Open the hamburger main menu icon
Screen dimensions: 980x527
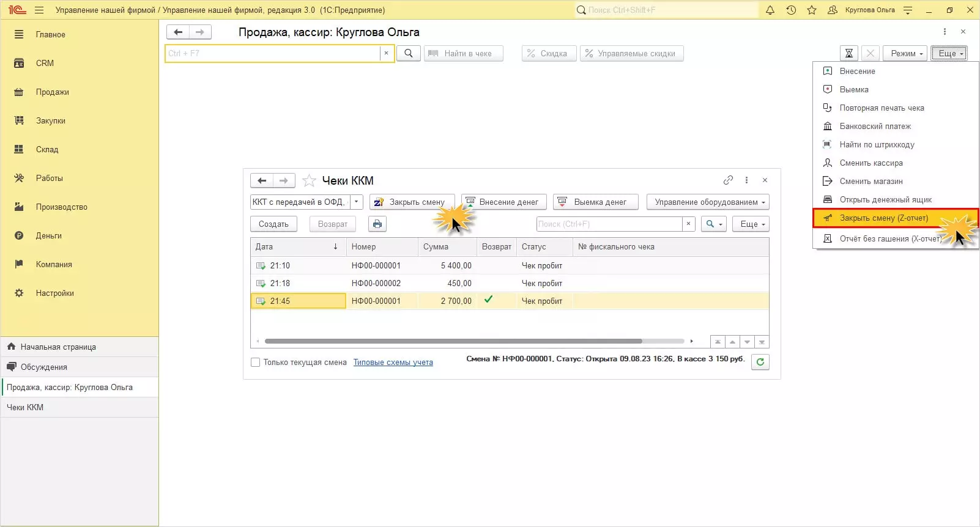coord(39,10)
